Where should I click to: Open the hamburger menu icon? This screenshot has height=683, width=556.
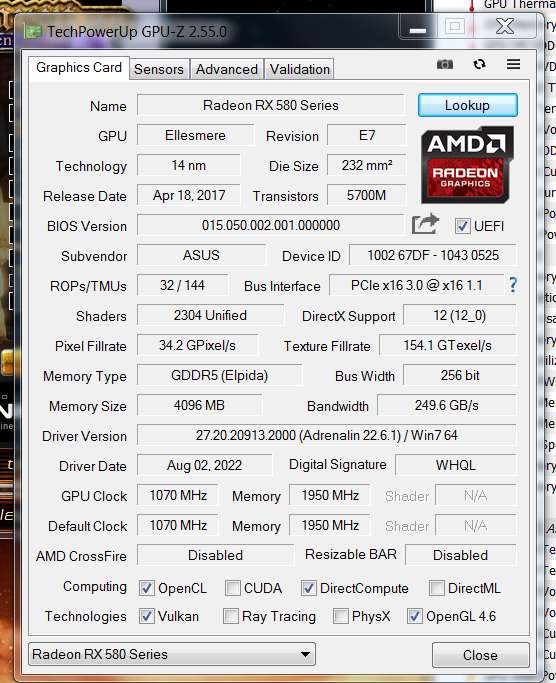click(x=513, y=64)
